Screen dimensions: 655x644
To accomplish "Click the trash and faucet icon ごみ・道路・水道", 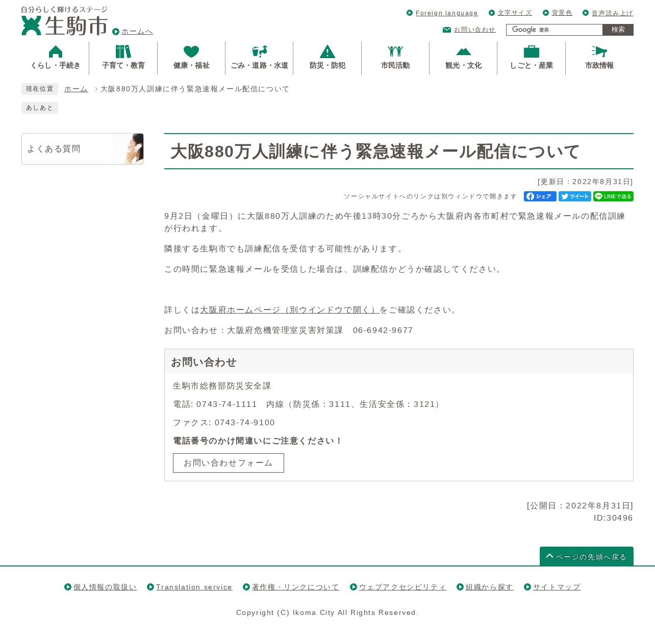I will point(260,51).
